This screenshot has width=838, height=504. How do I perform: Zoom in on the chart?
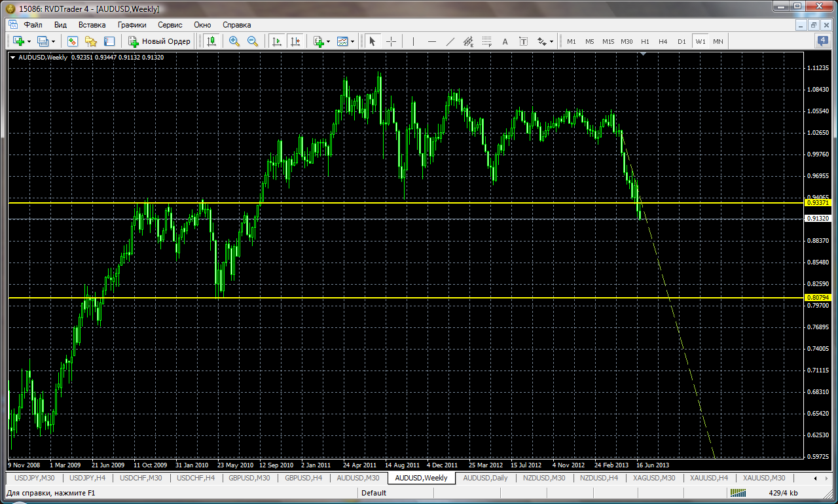point(234,41)
